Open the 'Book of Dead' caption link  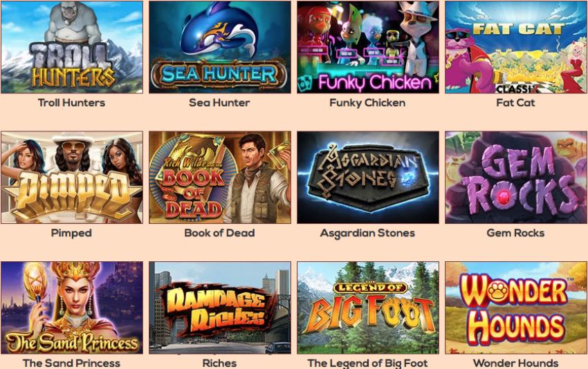(x=219, y=233)
